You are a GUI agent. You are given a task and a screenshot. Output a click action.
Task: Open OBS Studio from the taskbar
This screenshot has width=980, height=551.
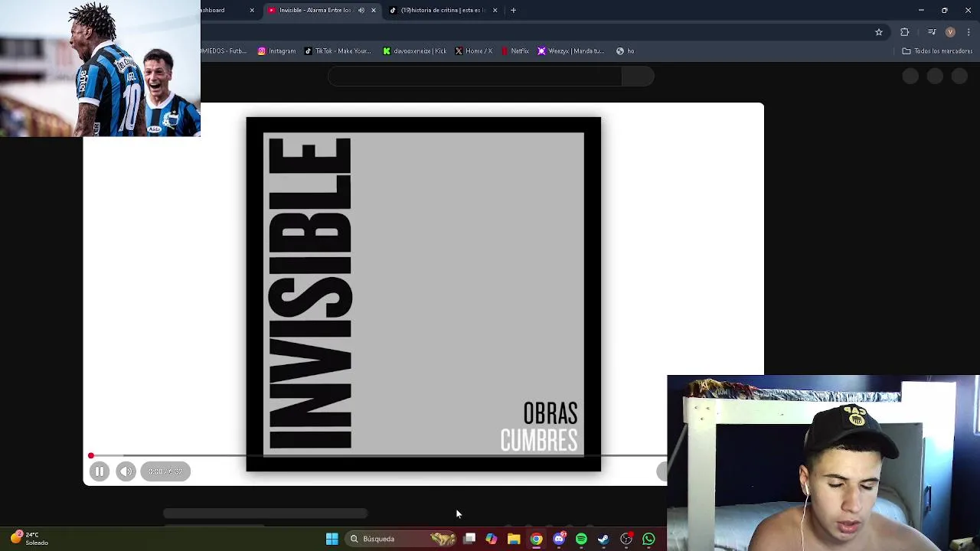tap(626, 539)
